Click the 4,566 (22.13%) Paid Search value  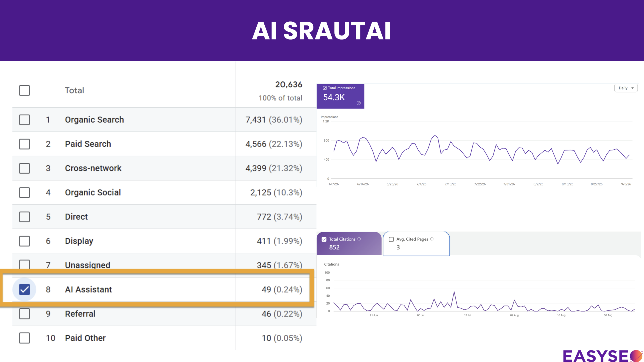274,144
